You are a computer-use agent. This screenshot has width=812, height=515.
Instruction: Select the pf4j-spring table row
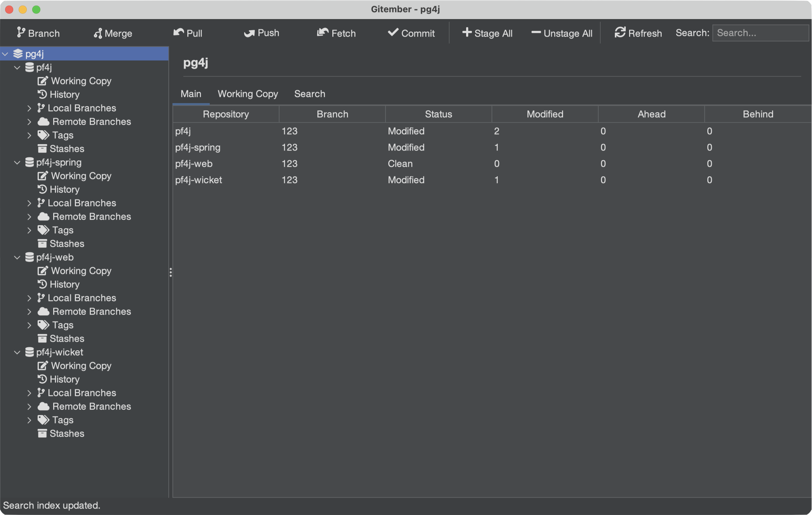point(492,147)
